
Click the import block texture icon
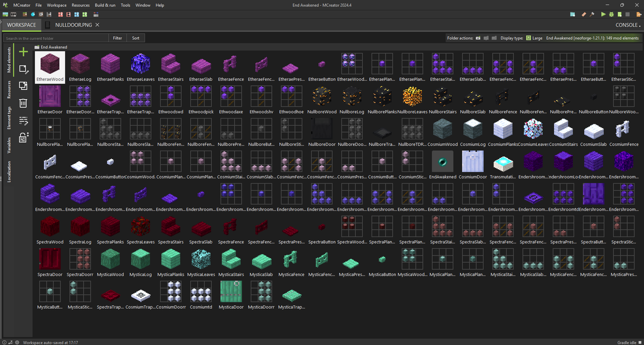pyautogui.click(x=25, y=14)
